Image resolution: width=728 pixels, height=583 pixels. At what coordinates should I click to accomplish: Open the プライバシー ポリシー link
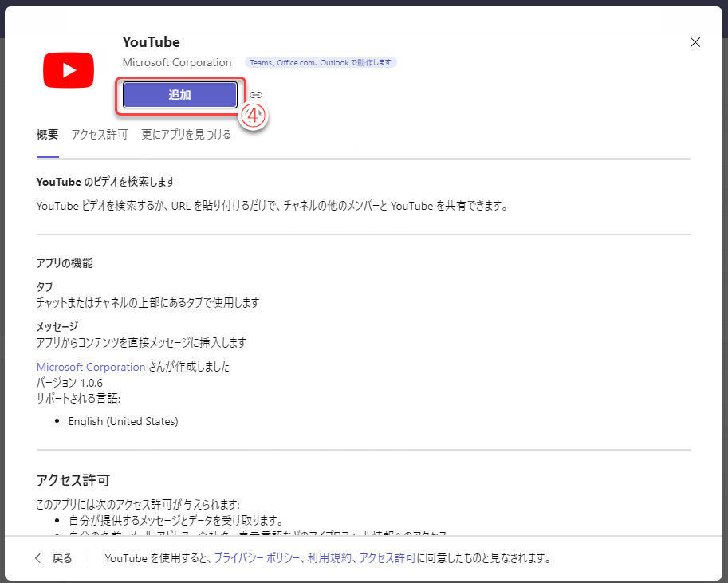(257, 558)
